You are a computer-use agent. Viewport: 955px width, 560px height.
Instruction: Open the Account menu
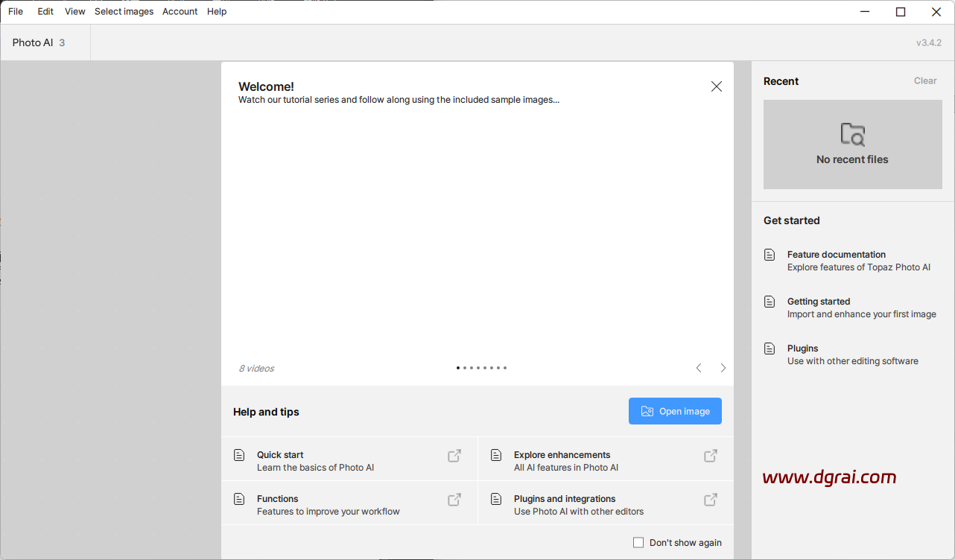pos(180,11)
